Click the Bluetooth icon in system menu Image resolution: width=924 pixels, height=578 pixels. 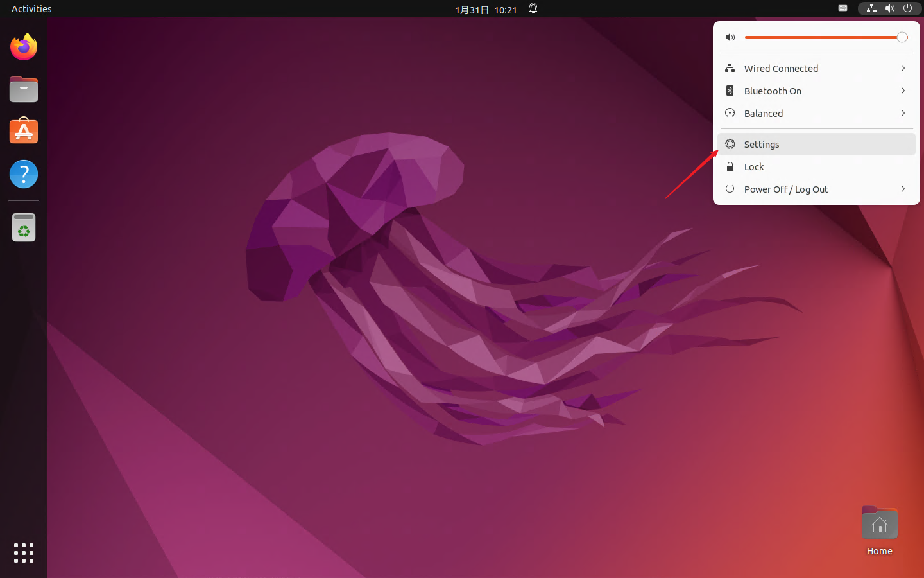(730, 91)
